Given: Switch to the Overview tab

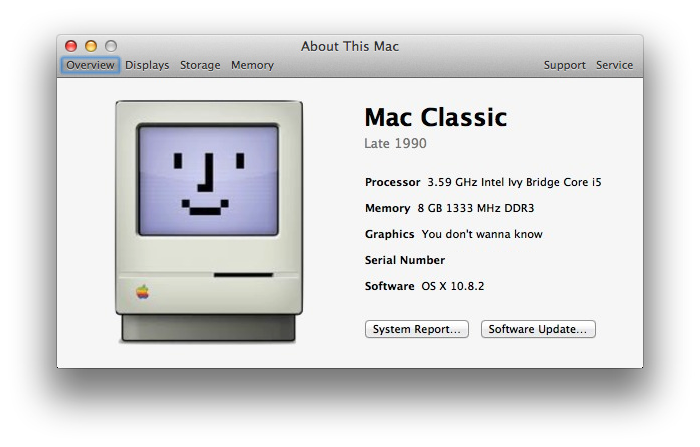Looking at the screenshot, I should pyautogui.click(x=90, y=65).
